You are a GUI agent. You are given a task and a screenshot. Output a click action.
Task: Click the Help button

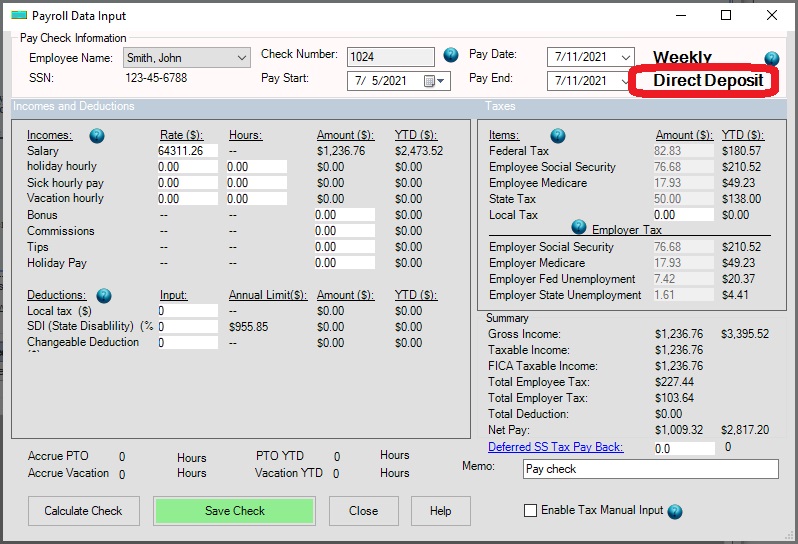[440, 511]
